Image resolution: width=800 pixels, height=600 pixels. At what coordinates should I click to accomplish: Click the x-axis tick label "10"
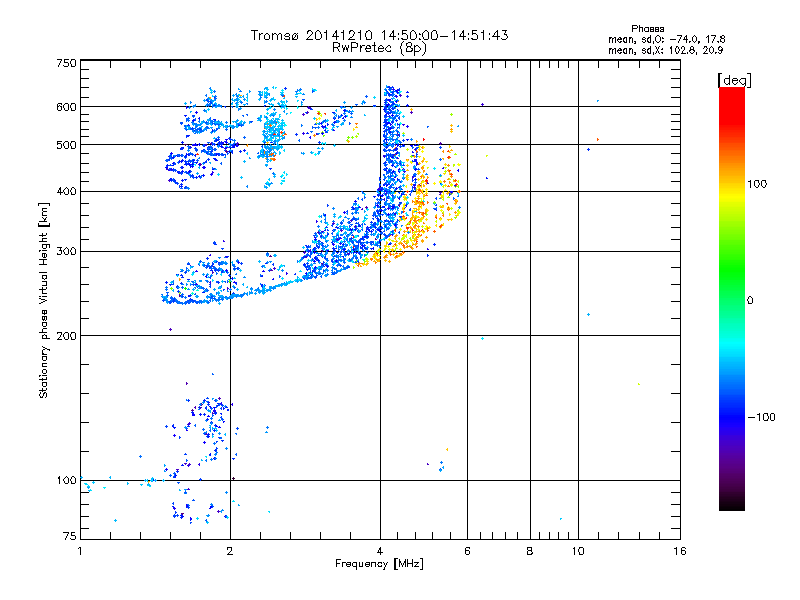pos(578,551)
